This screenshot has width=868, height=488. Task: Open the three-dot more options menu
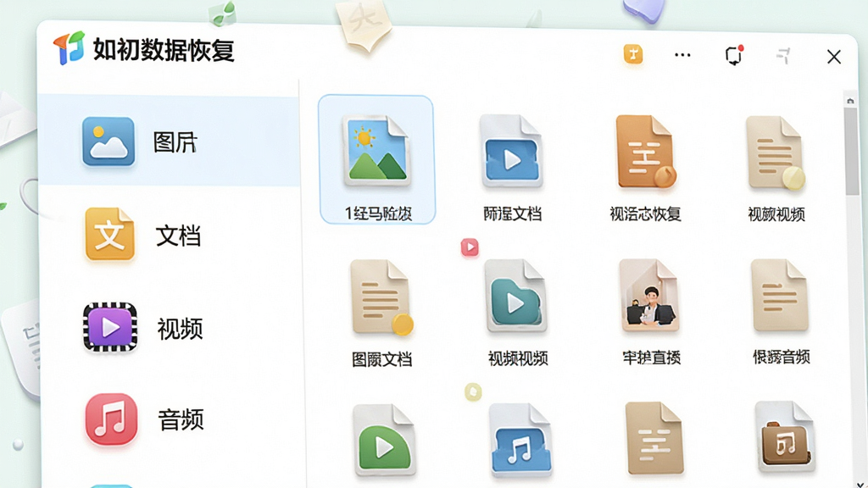[x=682, y=55]
